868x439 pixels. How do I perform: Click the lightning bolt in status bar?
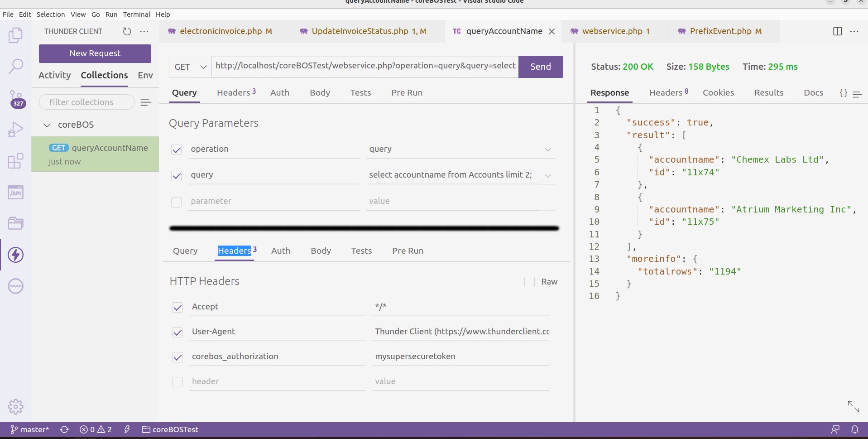(x=127, y=429)
